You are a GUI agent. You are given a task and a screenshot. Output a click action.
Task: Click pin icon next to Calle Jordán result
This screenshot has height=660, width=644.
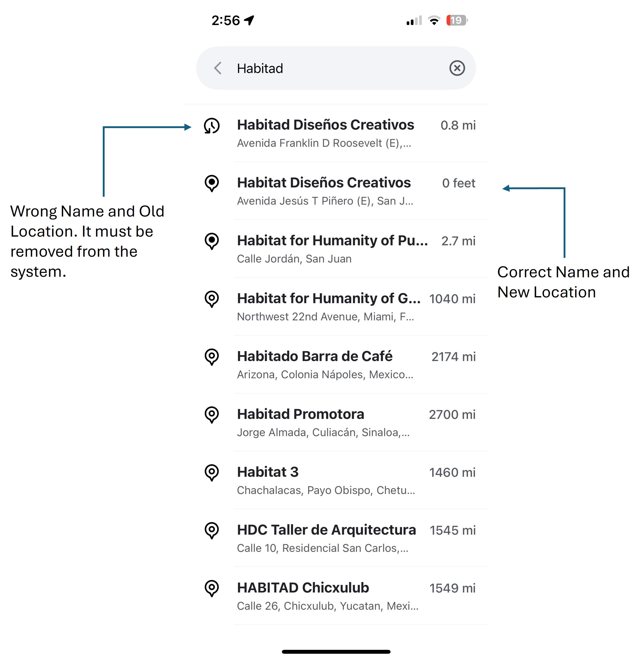coord(212,241)
